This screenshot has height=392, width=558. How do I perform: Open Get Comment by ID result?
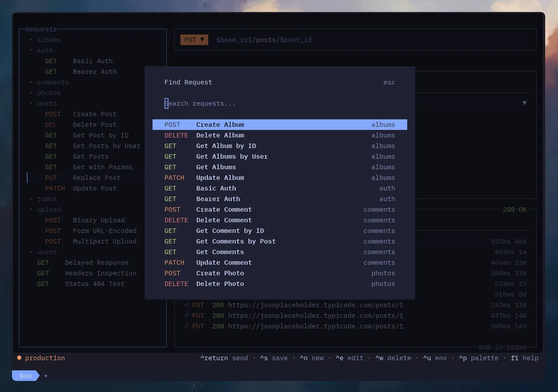[x=279, y=231]
